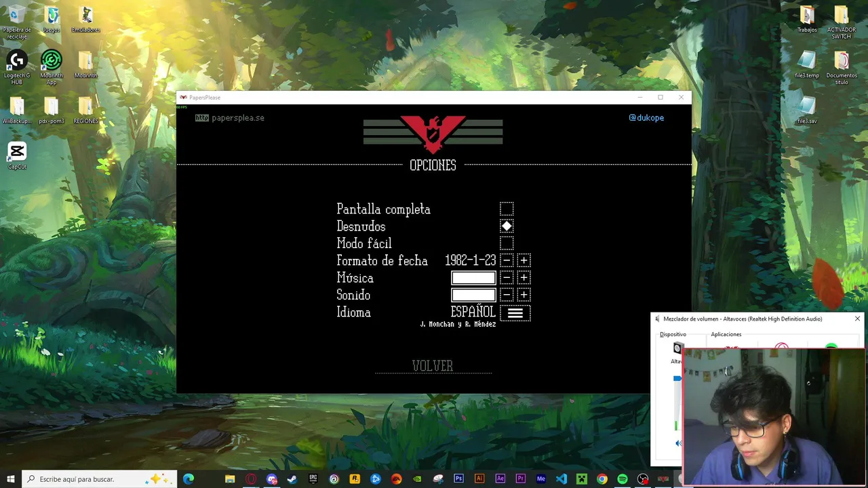Open Illustrator from the taskbar

479,479
